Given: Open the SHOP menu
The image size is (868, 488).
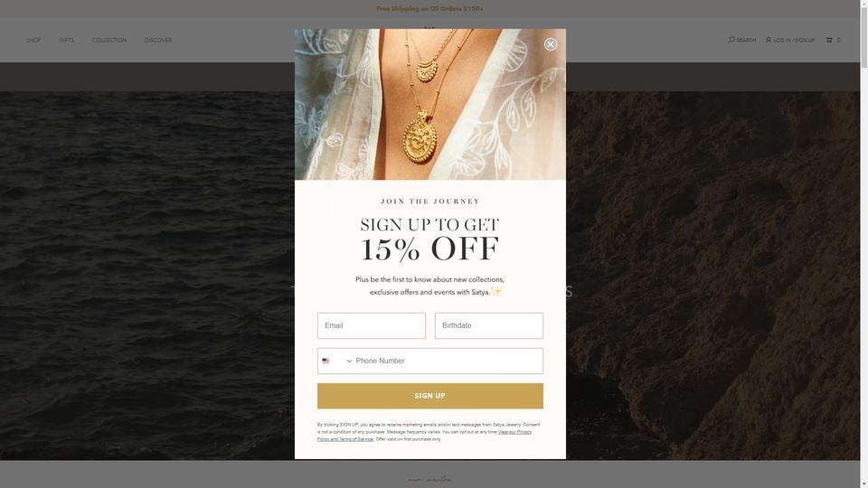Looking at the screenshot, I should (x=33, y=40).
